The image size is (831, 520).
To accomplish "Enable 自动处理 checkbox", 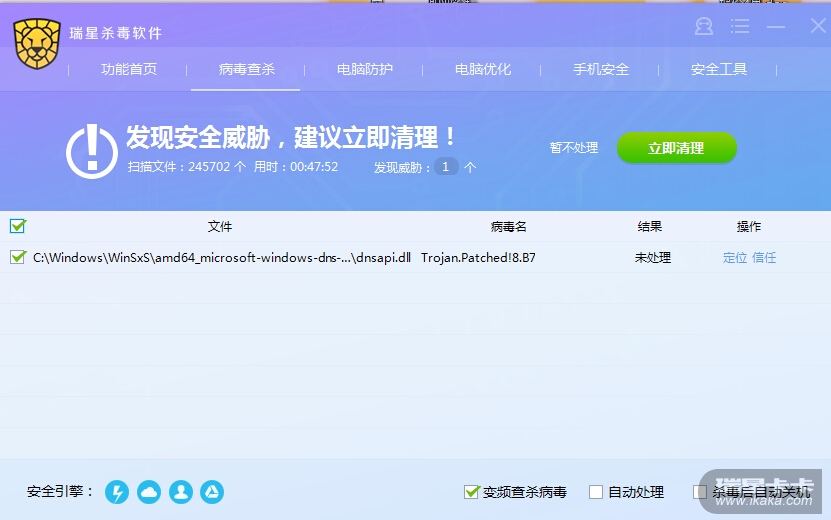I will pos(596,492).
